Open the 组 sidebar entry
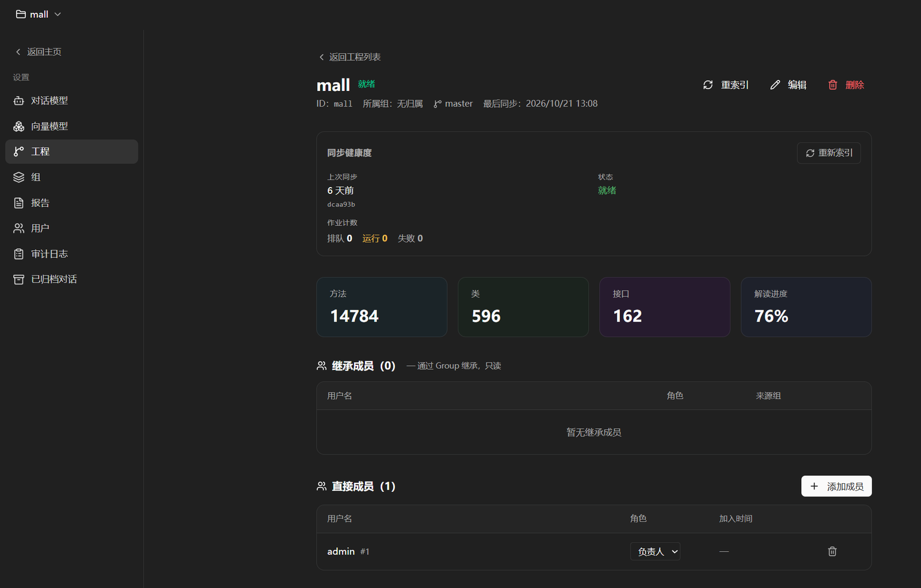The height and width of the screenshot is (588, 921). point(71,177)
